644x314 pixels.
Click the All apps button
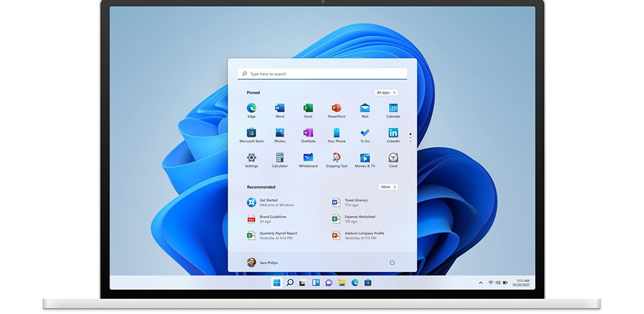click(x=386, y=93)
